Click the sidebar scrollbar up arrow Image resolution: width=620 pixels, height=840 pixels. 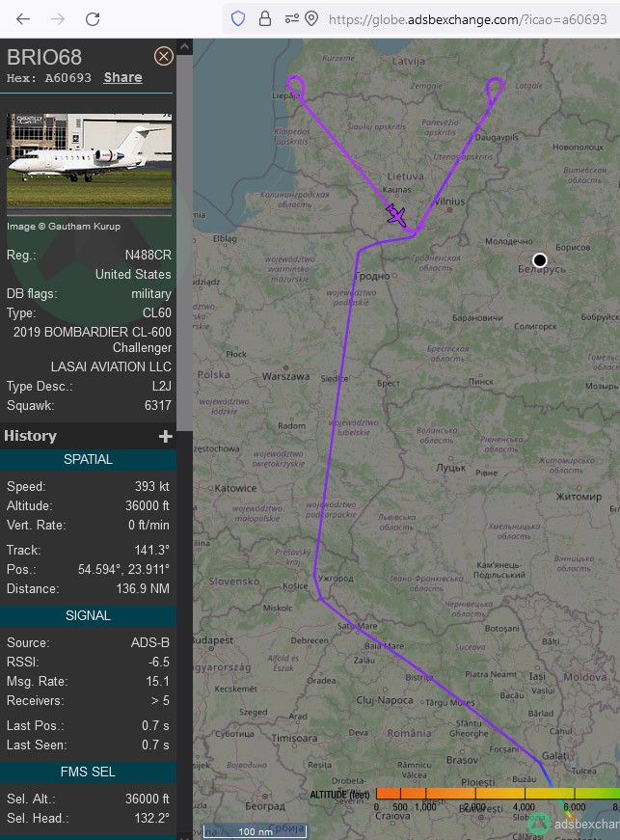click(x=184, y=46)
